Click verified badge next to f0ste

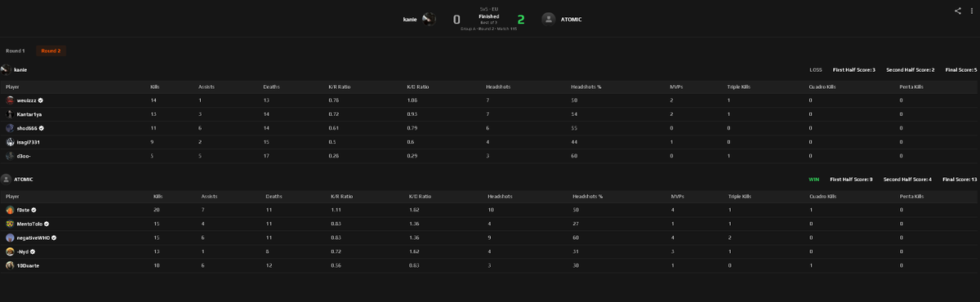click(x=34, y=210)
